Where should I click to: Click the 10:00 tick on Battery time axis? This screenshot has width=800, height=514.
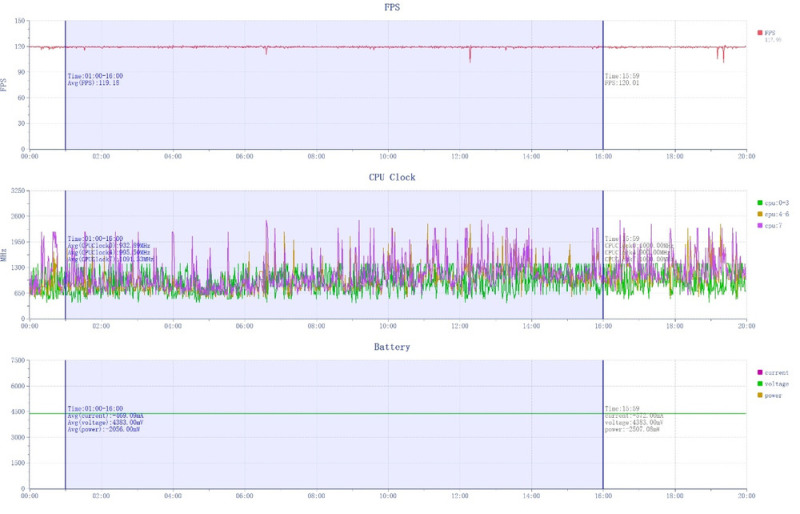[388, 495]
